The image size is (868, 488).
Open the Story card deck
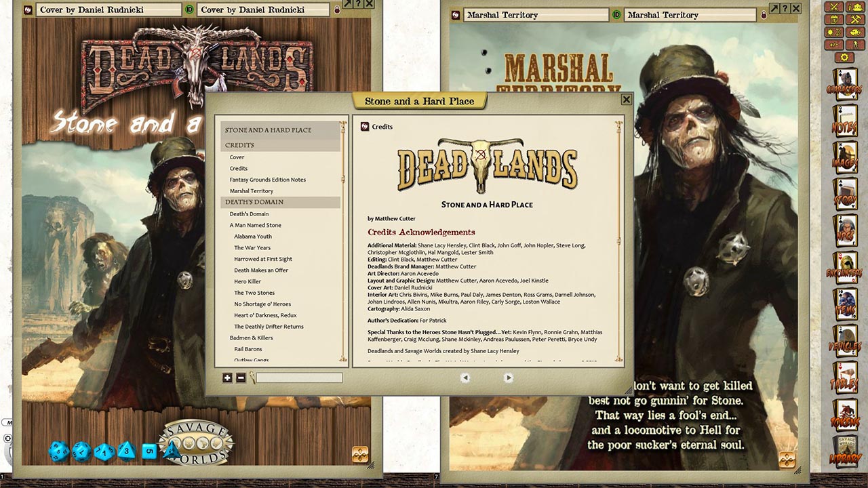[x=845, y=194]
